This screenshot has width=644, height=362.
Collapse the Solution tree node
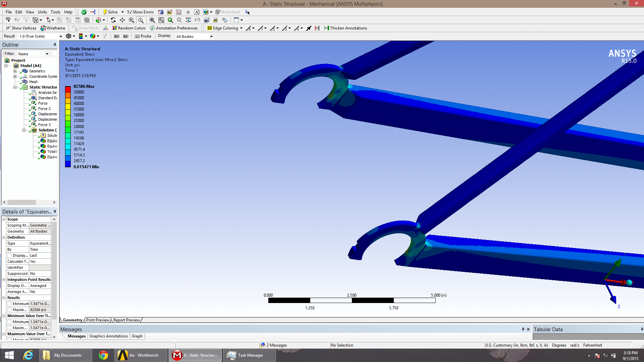click(x=24, y=130)
